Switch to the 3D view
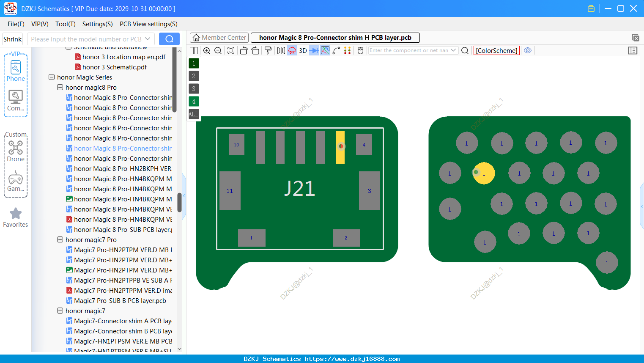The height and width of the screenshot is (363, 644). pyautogui.click(x=303, y=50)
